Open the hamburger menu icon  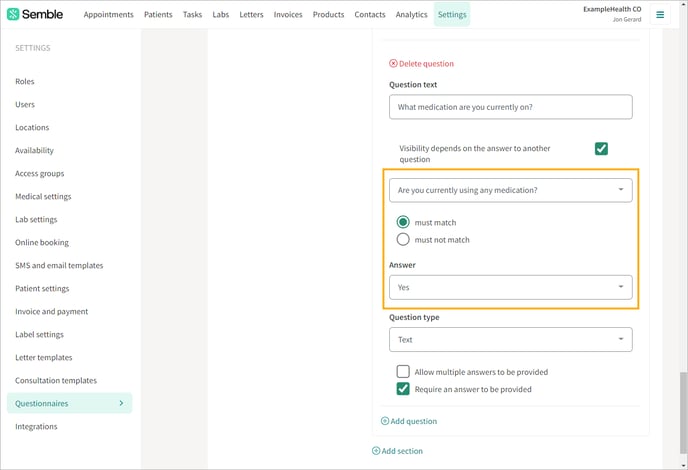660,15
